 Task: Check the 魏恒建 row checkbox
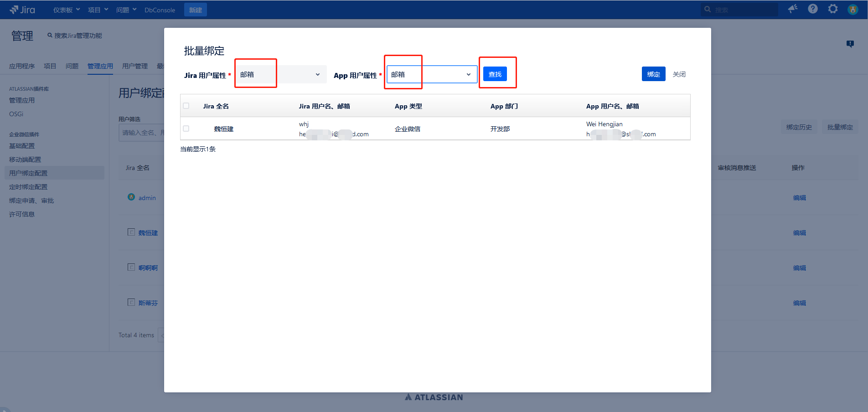186,129
